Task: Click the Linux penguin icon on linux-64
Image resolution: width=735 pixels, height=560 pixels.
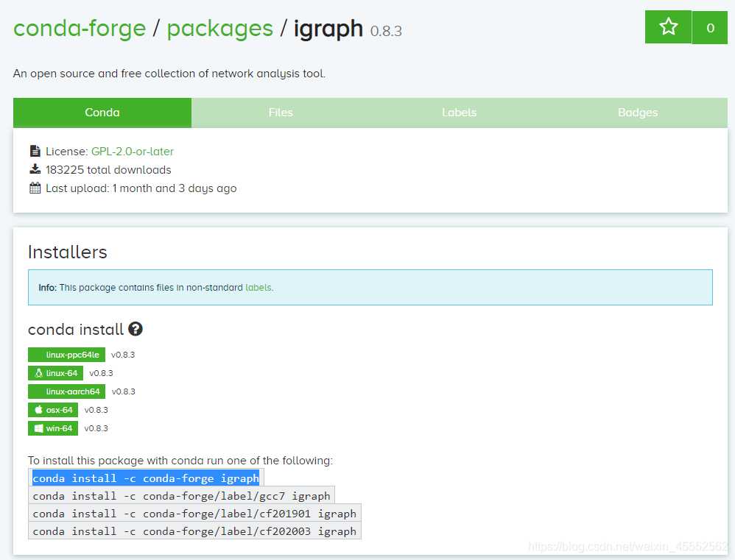Action: pyautogui.click(x=39, y=372)
